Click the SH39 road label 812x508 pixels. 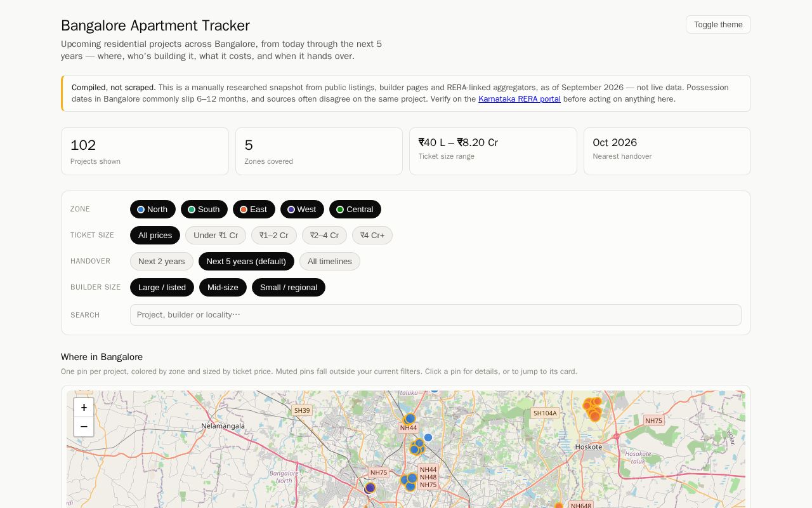302,410
